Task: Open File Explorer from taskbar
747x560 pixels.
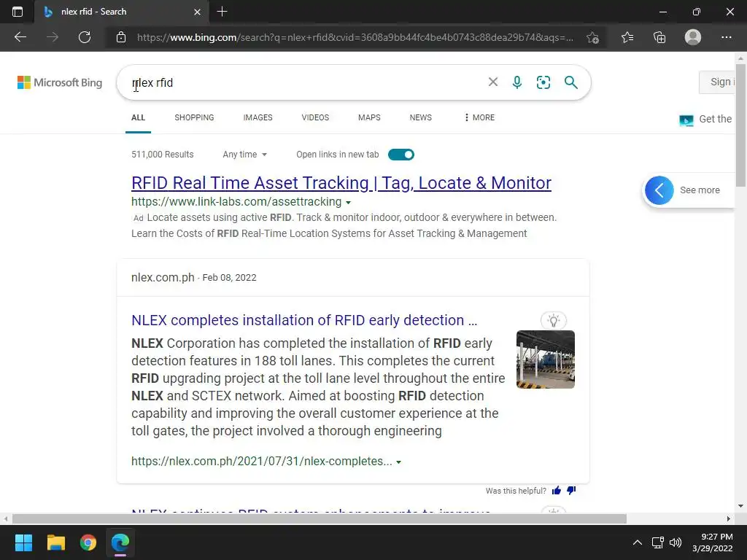Action: [55, 542]
